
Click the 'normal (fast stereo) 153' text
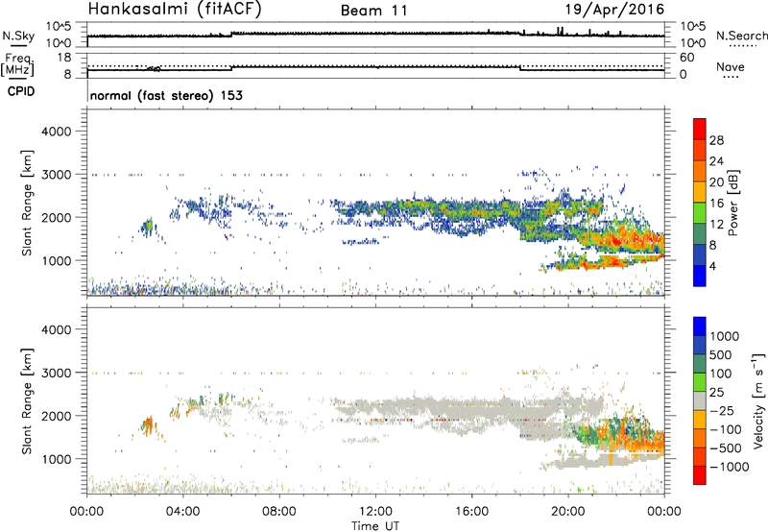click(x=166, y=95)
